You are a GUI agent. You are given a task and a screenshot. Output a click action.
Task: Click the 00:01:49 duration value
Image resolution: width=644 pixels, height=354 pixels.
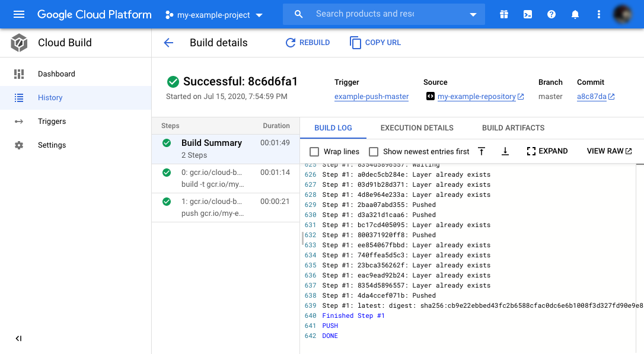pyautogui.click(x=275, y=143)
